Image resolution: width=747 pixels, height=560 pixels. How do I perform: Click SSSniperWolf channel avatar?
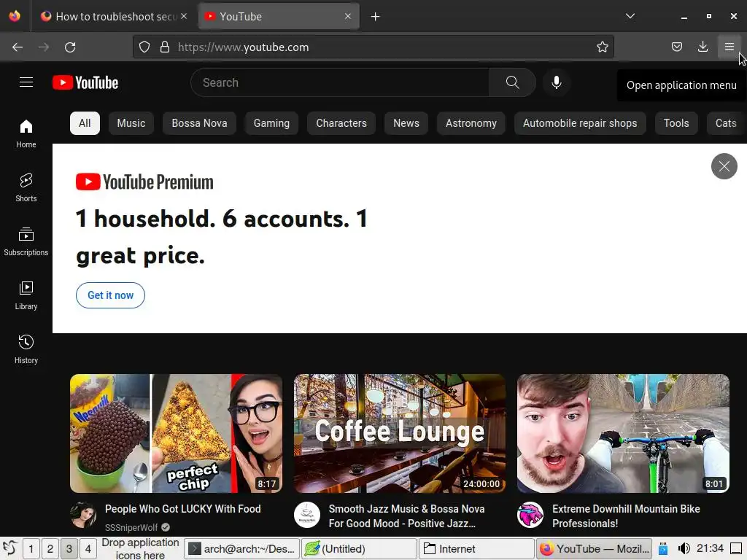83,515
